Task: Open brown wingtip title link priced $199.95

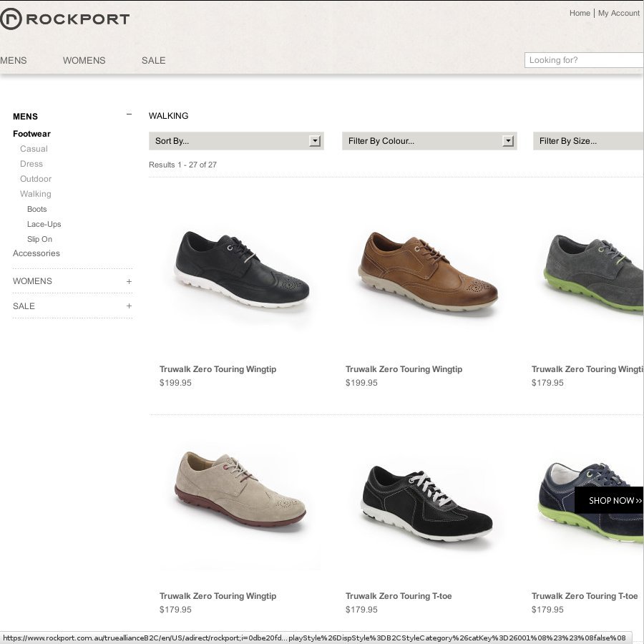Action: (404, 369)
